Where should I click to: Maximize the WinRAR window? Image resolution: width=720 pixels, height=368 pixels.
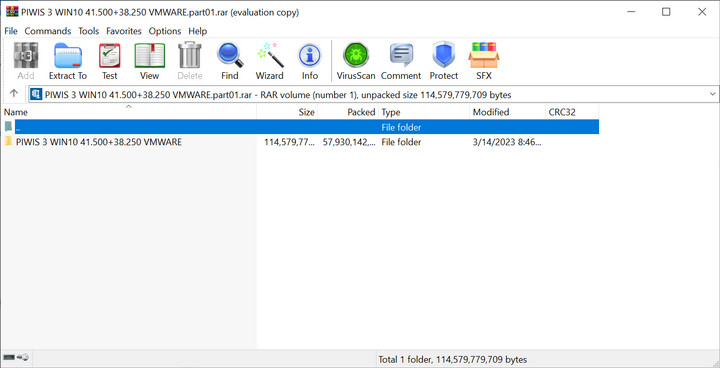(666, 12)
